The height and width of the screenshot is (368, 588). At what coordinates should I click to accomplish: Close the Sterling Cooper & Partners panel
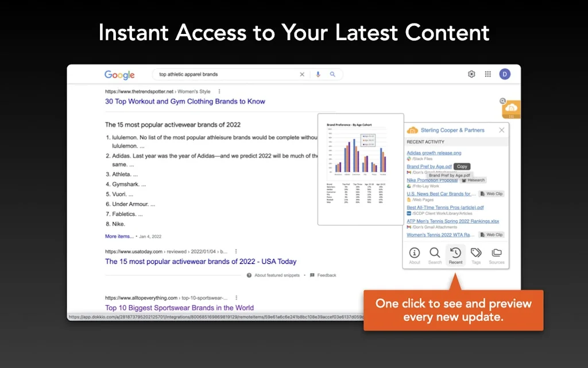(502, 130)
